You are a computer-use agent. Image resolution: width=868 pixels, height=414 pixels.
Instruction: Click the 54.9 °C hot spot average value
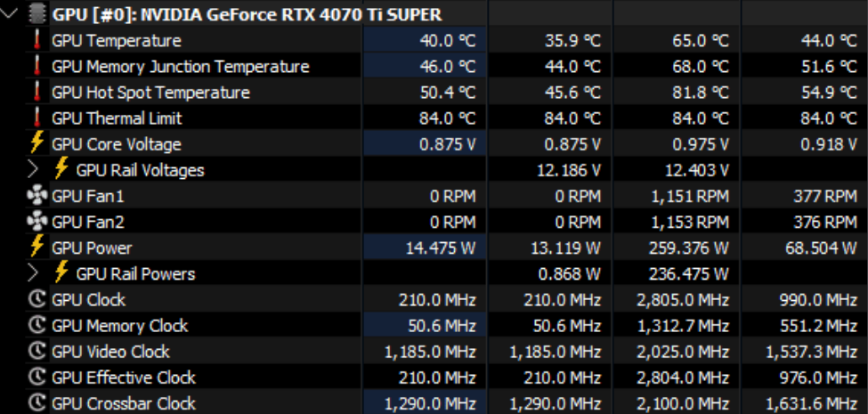829,93
